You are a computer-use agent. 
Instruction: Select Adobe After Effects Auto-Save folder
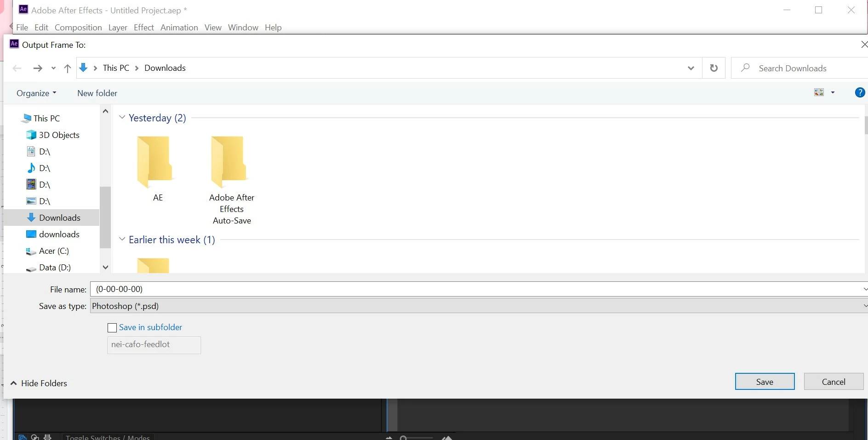231,179
